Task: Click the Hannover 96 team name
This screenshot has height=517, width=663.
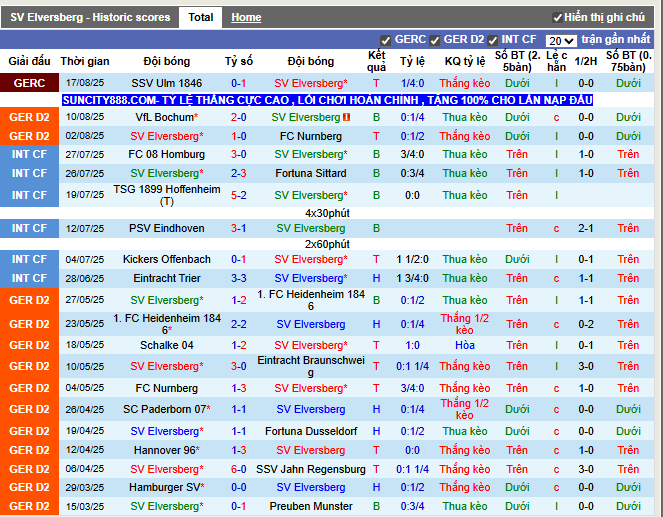Action: point(164,450)
